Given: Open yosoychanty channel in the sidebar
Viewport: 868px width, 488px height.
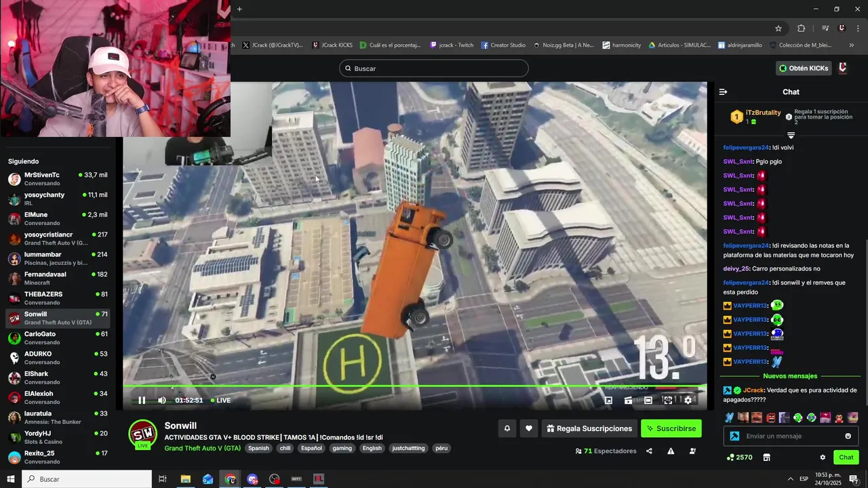Looking at the screenshot, I should 58,199.
